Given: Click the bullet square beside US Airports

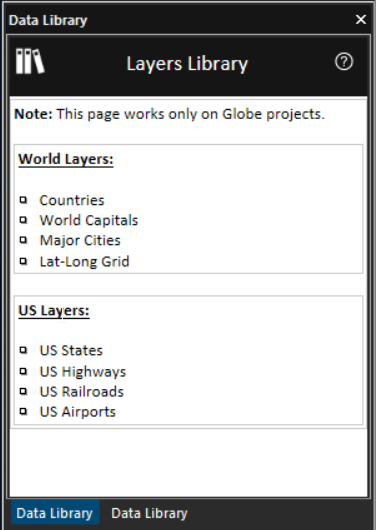Looking at the screenshot, I should (x=23, y=411).
